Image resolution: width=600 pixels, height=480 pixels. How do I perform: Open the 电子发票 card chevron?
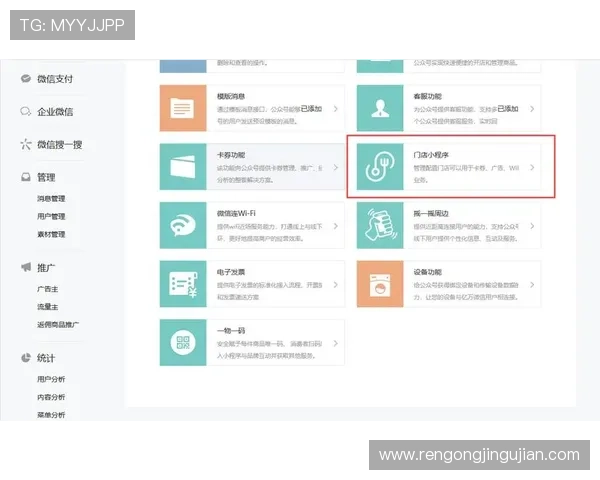[x=336, y=285]
